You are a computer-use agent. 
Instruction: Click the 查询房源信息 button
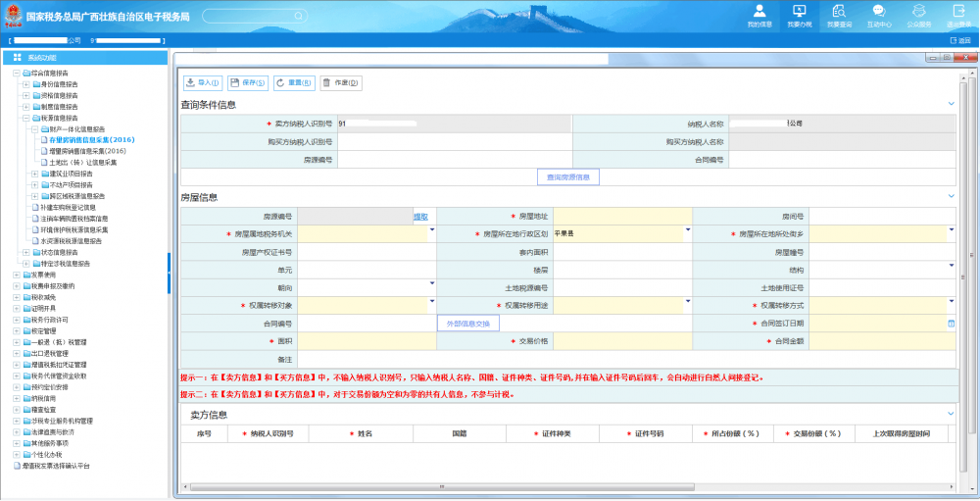(x=568, y=177)
